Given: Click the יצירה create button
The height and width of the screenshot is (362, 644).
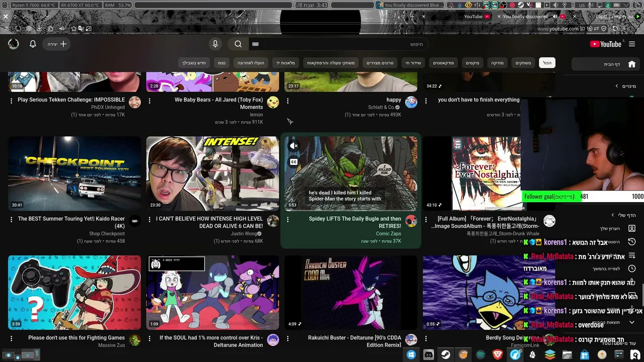Looking at the screenshot, I should click(x=57, y=44).
